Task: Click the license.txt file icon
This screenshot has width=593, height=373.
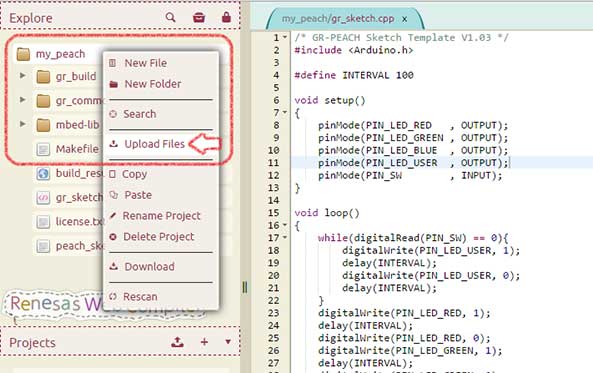Action: tap(43, 222)
